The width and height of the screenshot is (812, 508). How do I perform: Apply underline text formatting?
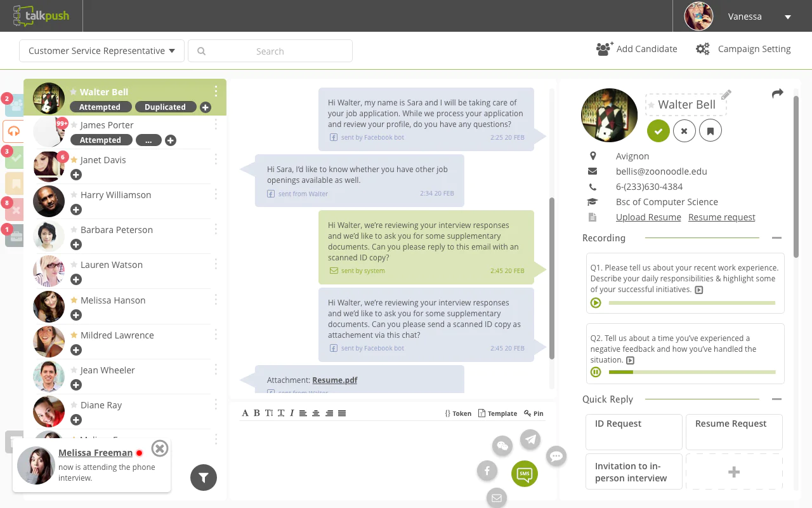281,413
